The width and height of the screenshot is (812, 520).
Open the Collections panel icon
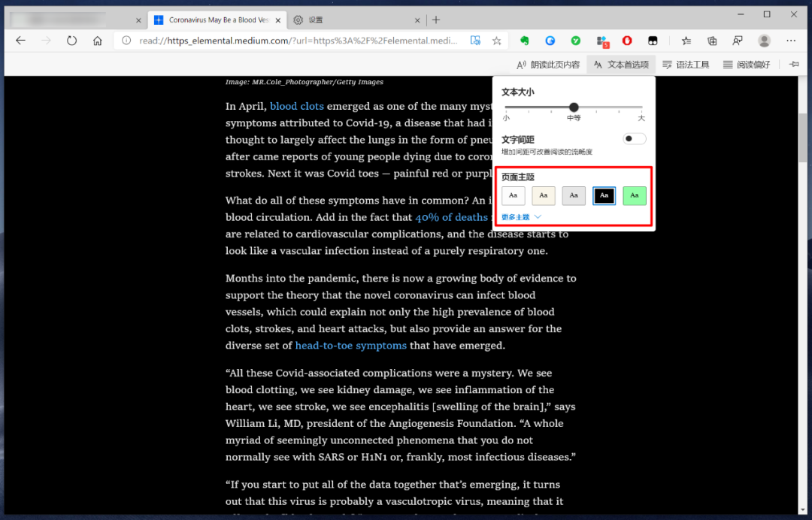[x=711, y=41]
